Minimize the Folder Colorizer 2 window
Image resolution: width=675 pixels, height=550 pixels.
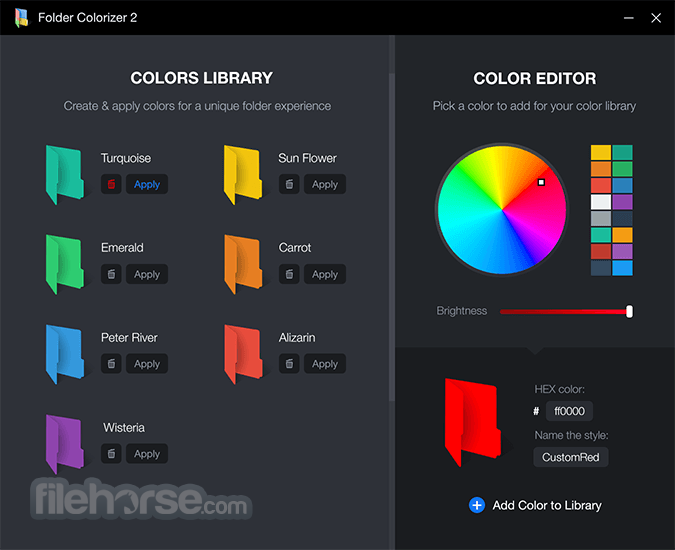(629, 18)
